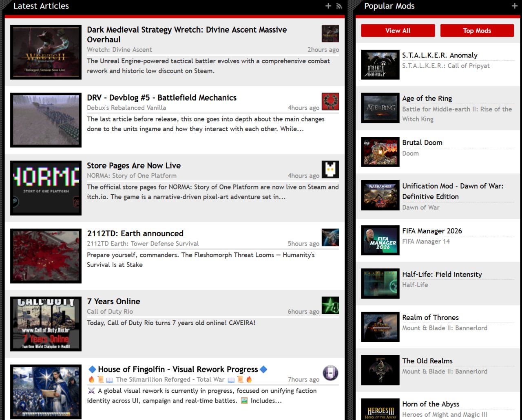Open House of Fingolfin - Visual Rework Progress title
This screenshot has height=420, width=522.
178,369
